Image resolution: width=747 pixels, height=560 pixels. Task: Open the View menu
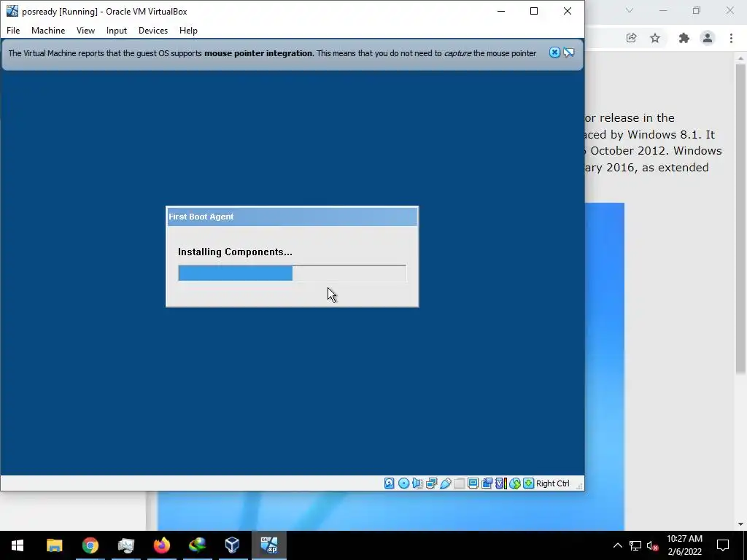click(86, 31)
